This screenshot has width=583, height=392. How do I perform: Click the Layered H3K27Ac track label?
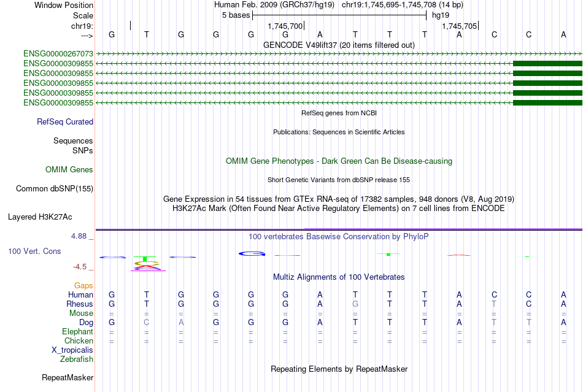[40, 217]
